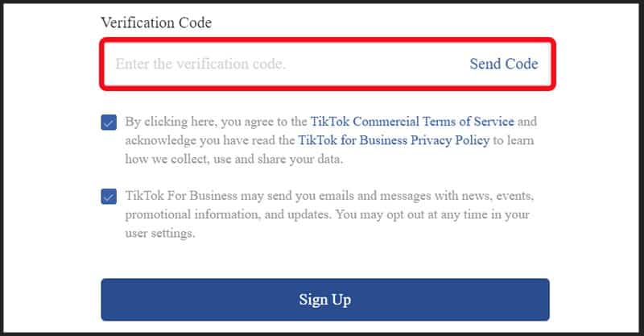644x336 pixels.
Task: Open TikTok Commercial Terms of Service link
Action: pyautogui.click(x=412, y=122)
